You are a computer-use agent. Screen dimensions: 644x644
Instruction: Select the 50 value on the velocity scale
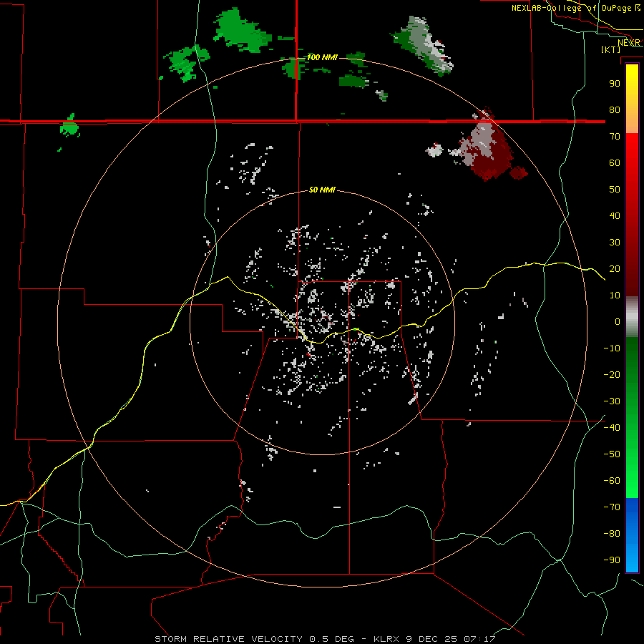615,190
